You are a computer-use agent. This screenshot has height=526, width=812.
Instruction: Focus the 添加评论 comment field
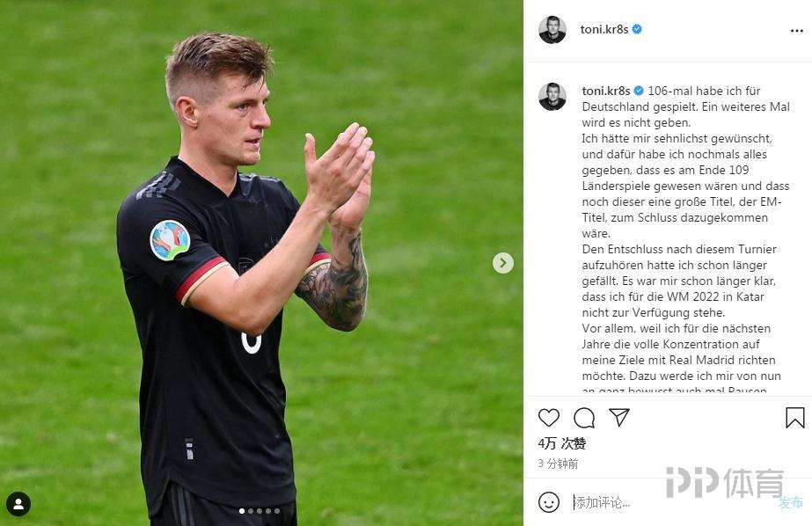(673, 502)
